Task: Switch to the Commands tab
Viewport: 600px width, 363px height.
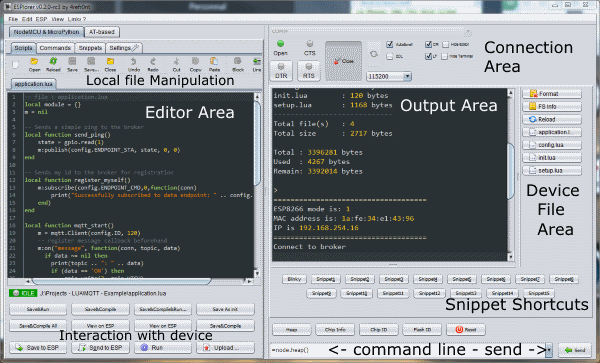Action: [x=55, y=48]
